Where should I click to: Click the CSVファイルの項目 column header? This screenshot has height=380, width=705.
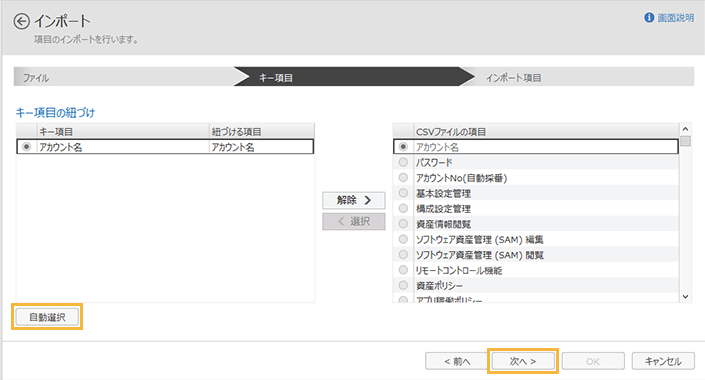(x=546, y=131)
